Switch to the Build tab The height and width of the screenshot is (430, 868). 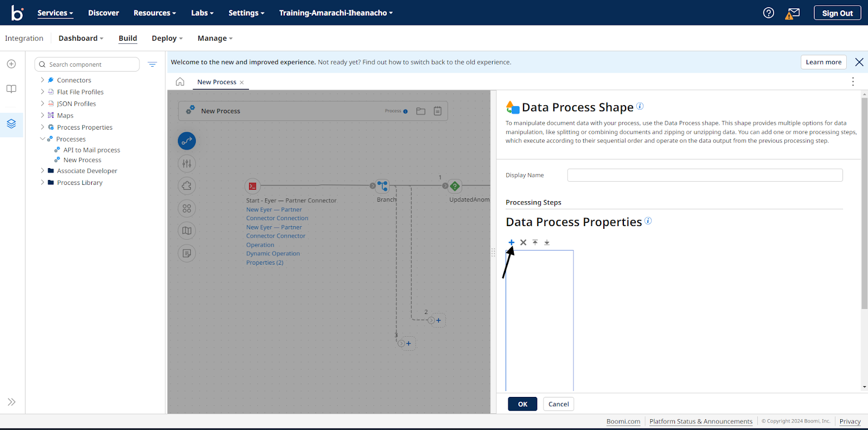pyautogui.click(x=128, y=38)
